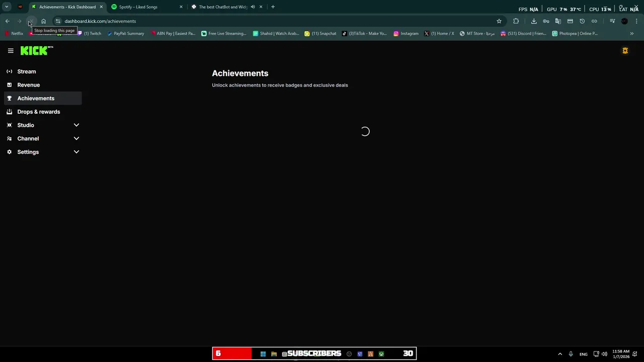Open the Snapchat bookmark
The width and height of the screenshot is (644, 362).
click(x=320, y=34)
